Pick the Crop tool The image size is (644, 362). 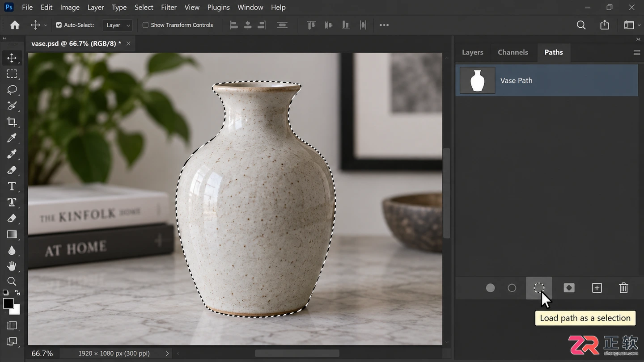[x=12, y=122]
